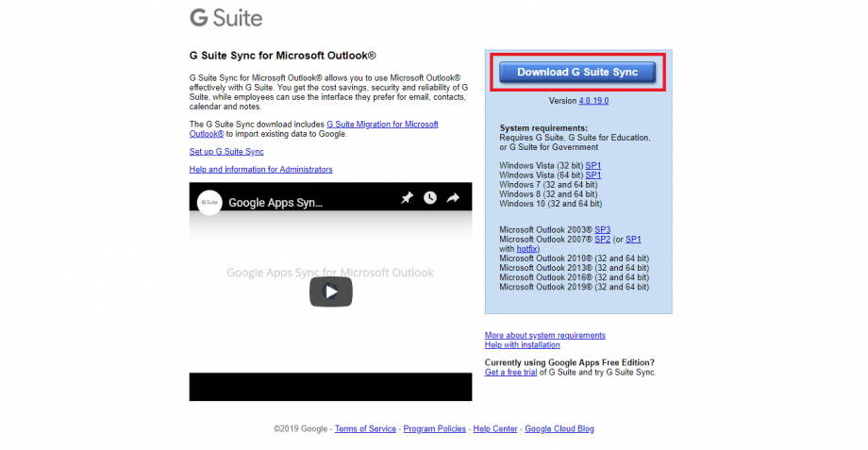The width and height of the screenshot is (868, 450).
Task: Click the G Suite logo at top
Action: click(x=225, y=18)
